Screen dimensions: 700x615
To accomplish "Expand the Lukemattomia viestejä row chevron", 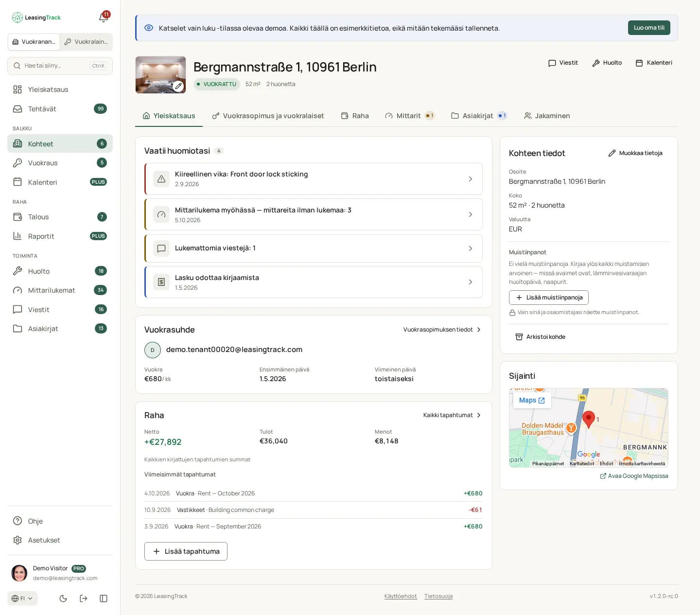I will (470, 248).
